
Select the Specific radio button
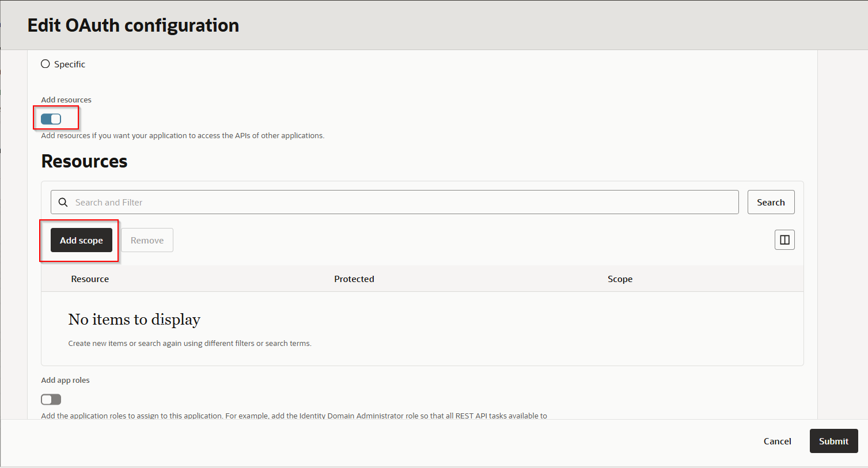pos(46,64)
